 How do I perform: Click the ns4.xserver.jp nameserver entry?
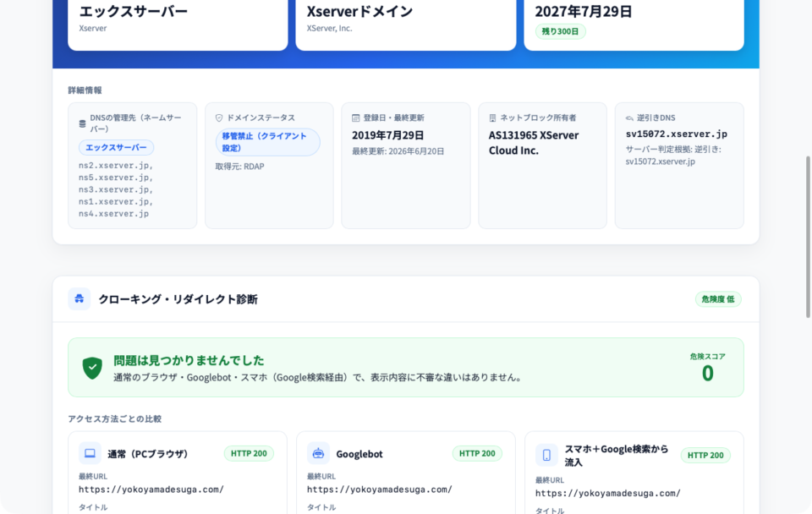(x=114, y=213)
